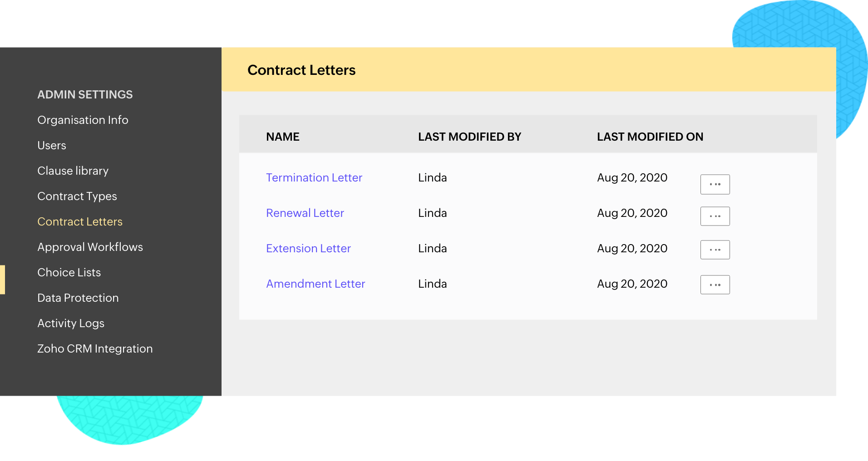The image size is (868, 461).
Task: Open more options for Amendment Letter
Action: coord(715,285)
